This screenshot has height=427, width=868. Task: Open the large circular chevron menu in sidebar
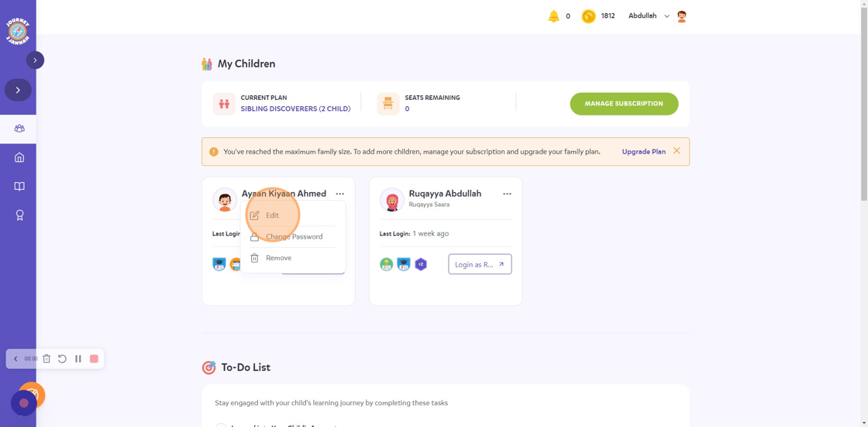pyautogui.click(x=18, y=90)
